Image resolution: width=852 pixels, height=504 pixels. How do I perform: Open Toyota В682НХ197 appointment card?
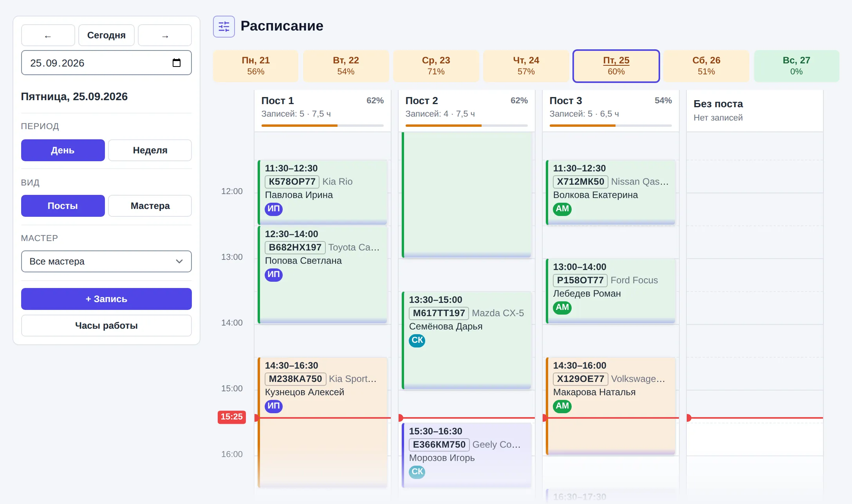[323, 274]
